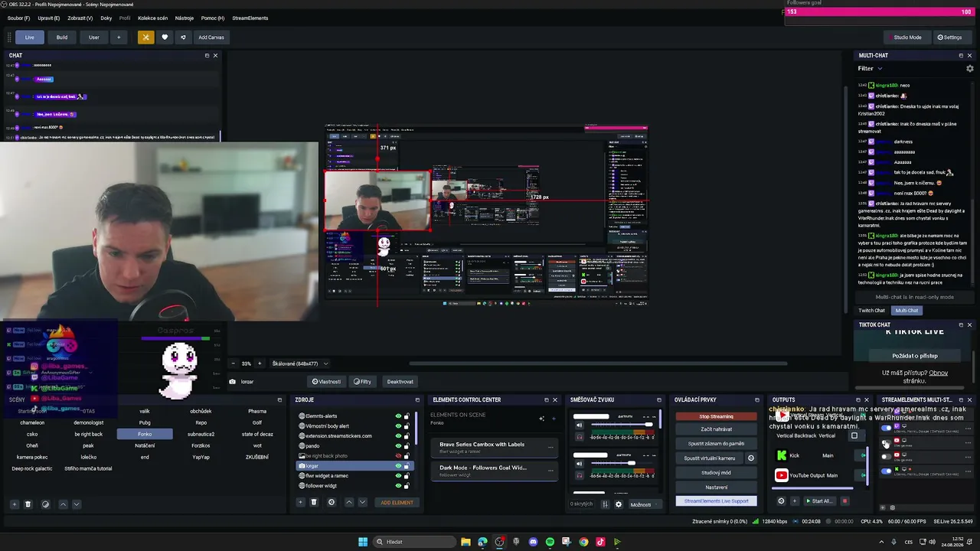Image resolution: width=980 pixels, height=551 pixels.
Task: Remove selected source with trash icon
Action: tap(314, 502)
